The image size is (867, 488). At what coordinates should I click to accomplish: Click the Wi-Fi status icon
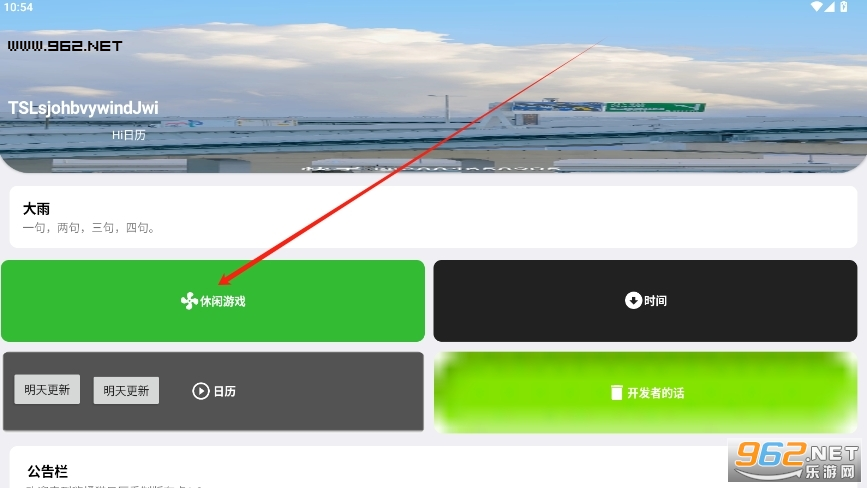817,7
